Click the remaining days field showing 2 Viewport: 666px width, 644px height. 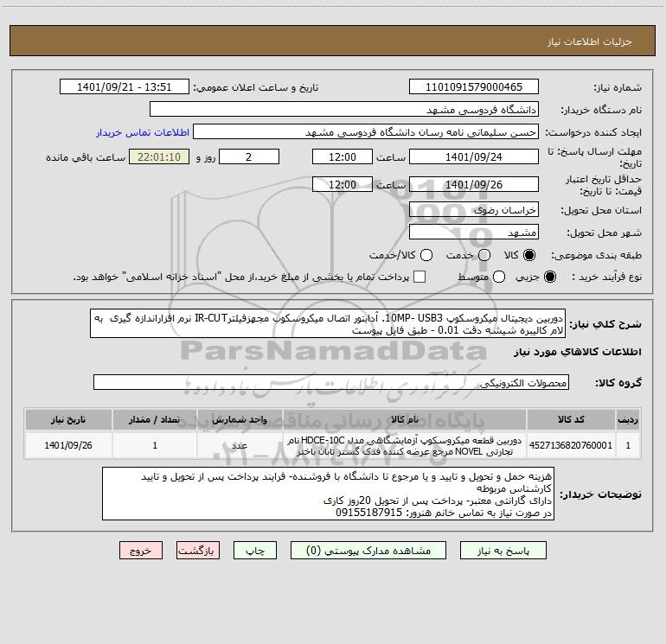(249, 157)
